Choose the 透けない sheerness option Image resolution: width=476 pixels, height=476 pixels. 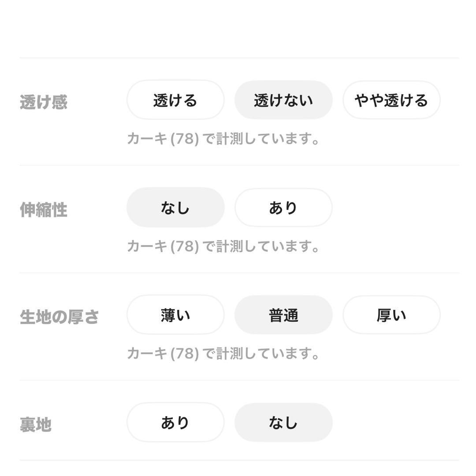[x=283, y=100]
